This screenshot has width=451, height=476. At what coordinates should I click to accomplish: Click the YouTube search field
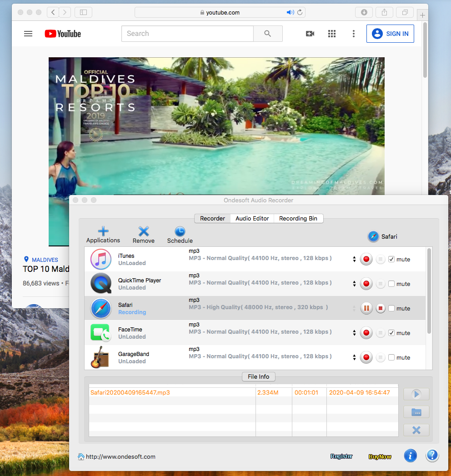click(x=187, y=34)
